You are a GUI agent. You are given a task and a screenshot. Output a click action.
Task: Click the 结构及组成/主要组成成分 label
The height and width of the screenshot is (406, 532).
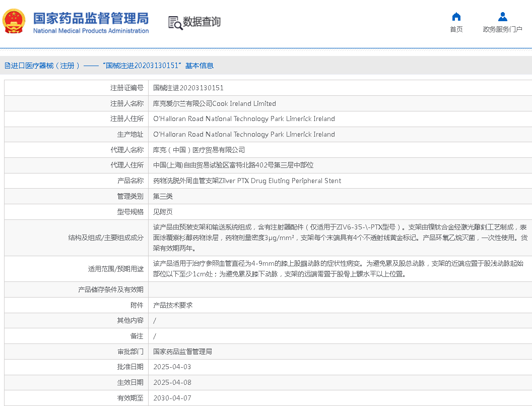(106, 238)
